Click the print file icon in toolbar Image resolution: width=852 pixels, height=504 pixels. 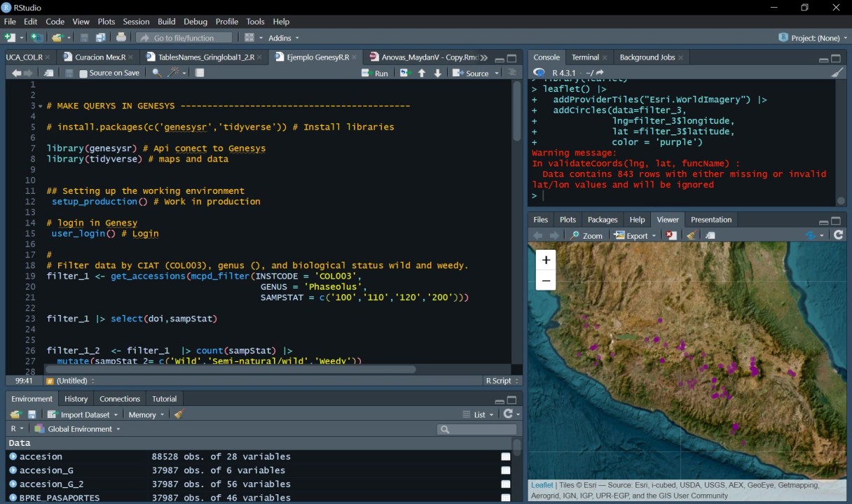121,38
